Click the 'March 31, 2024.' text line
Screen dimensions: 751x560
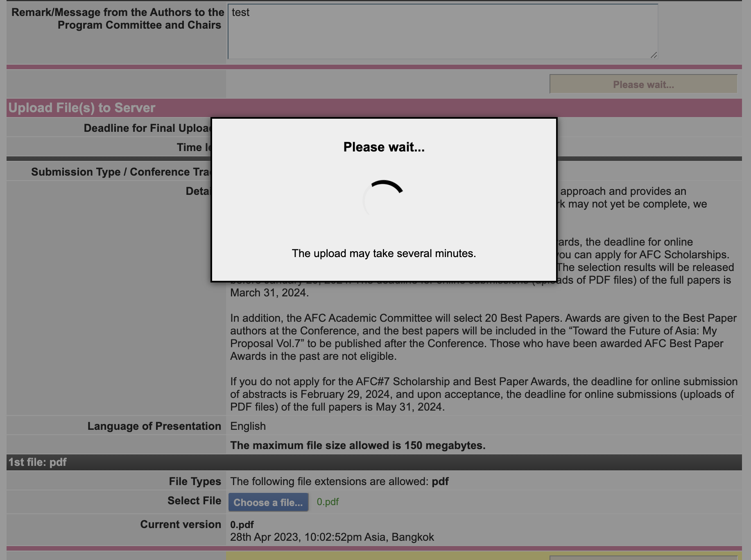click(x=269, y=293)
